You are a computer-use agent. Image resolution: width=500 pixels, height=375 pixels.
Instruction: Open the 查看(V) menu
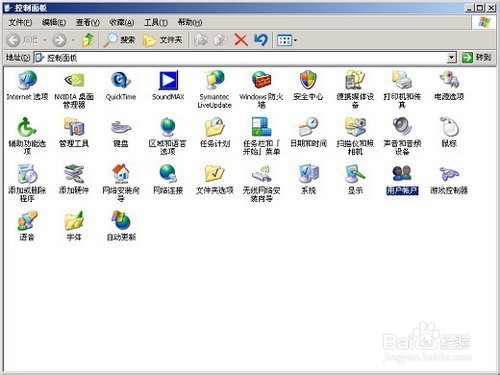coord(87,22)
